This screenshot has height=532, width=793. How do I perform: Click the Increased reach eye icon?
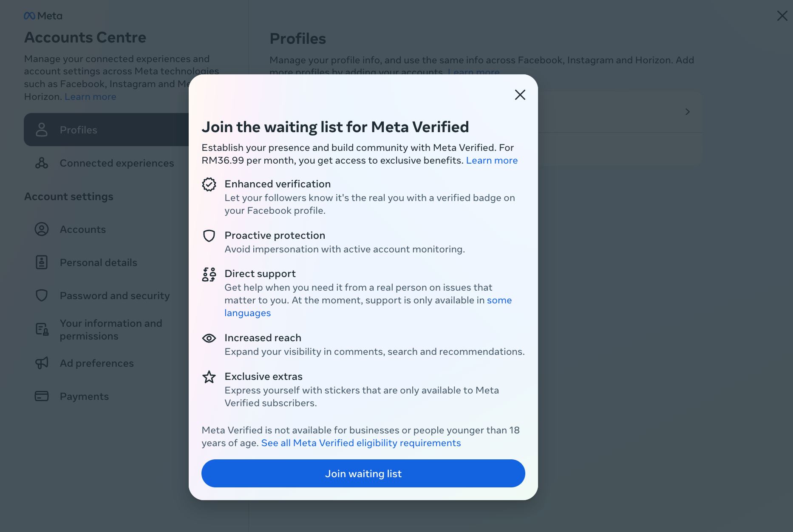(x=209, y=338)
